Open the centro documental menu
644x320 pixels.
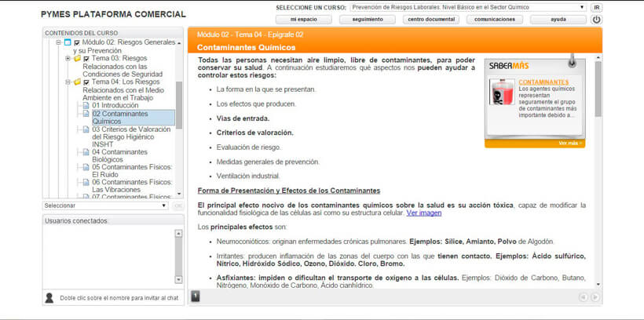[431, 20]
